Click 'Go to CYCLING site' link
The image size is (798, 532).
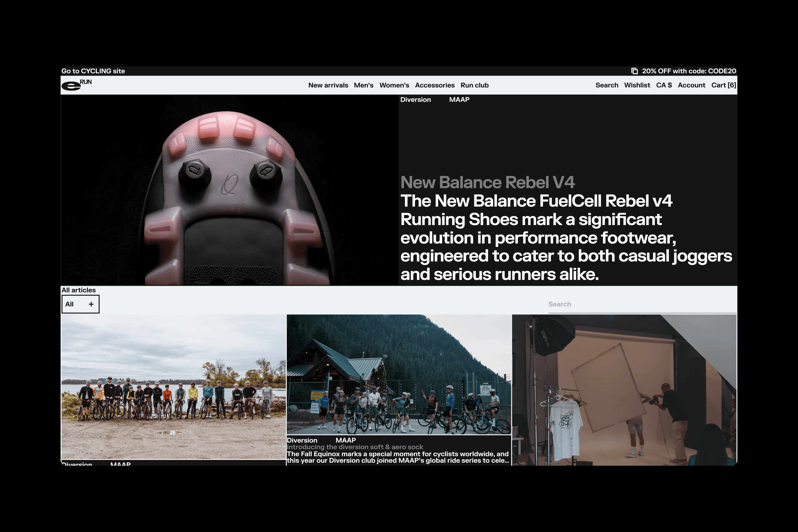point(93,71)
